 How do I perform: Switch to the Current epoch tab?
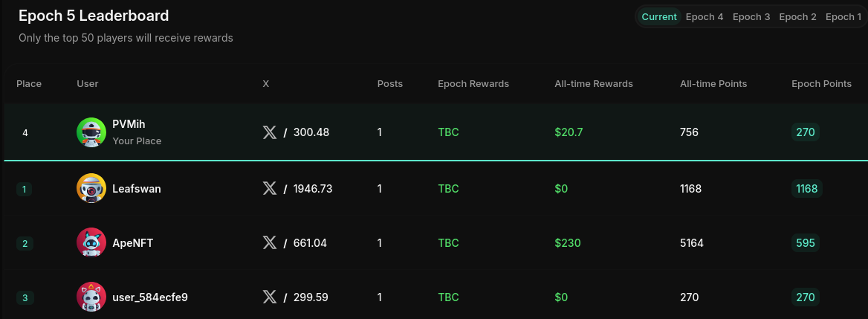(x=659, y=16)
